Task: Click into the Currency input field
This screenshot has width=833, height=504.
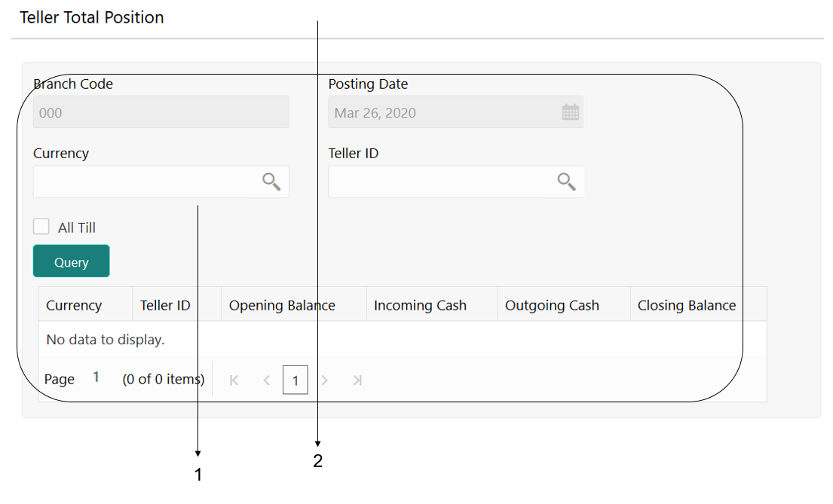Action: coord(143,182)
